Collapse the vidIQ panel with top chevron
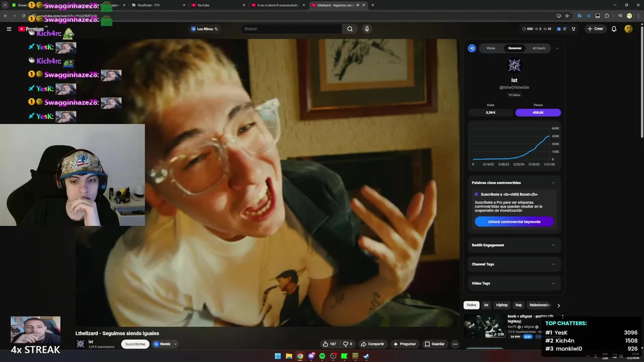This screenshot has height=362, width=644. coord(557,48)
